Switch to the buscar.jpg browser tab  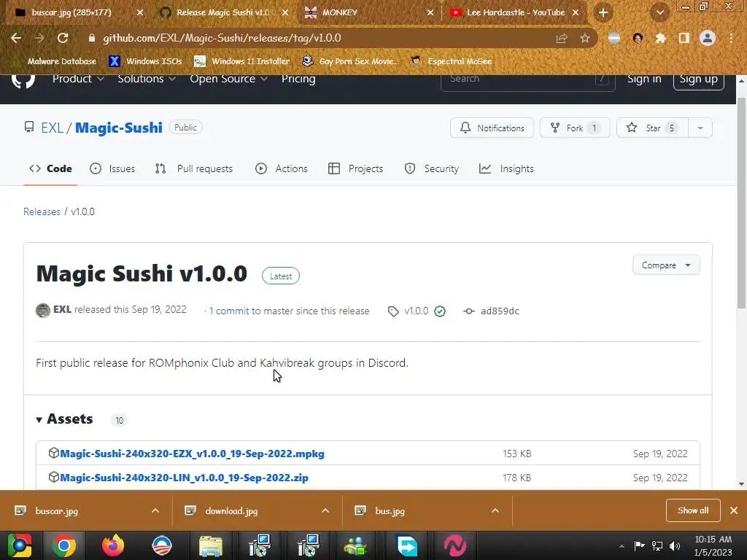71,13
